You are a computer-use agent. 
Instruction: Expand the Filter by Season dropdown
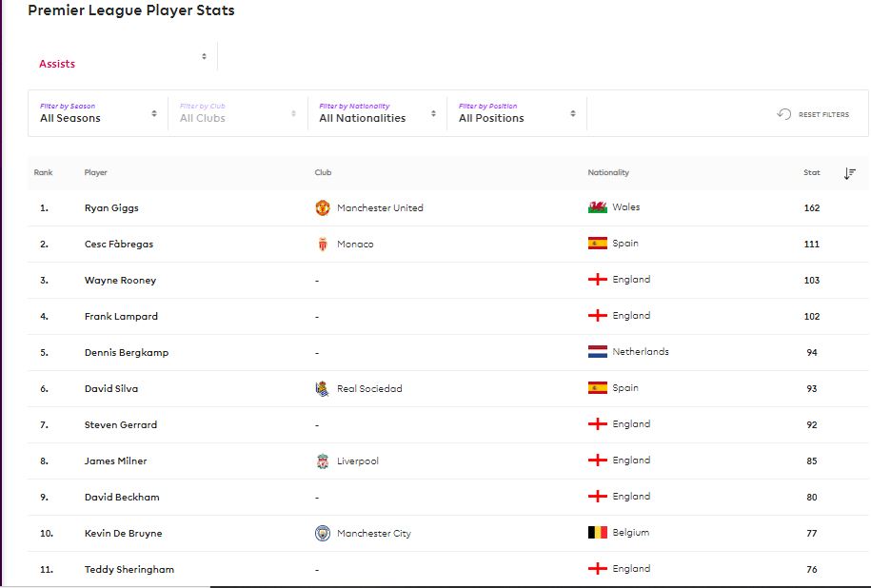click(x=98, y=113)
